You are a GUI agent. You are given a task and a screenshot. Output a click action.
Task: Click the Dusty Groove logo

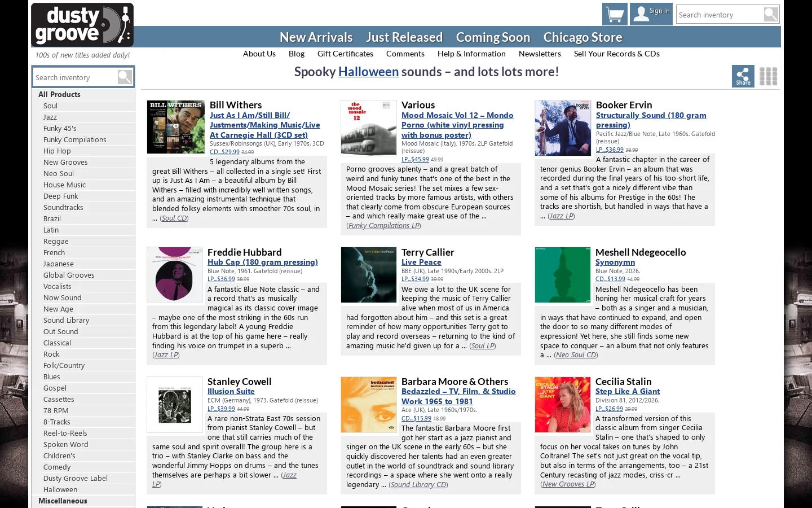click(x=82, y=25)
